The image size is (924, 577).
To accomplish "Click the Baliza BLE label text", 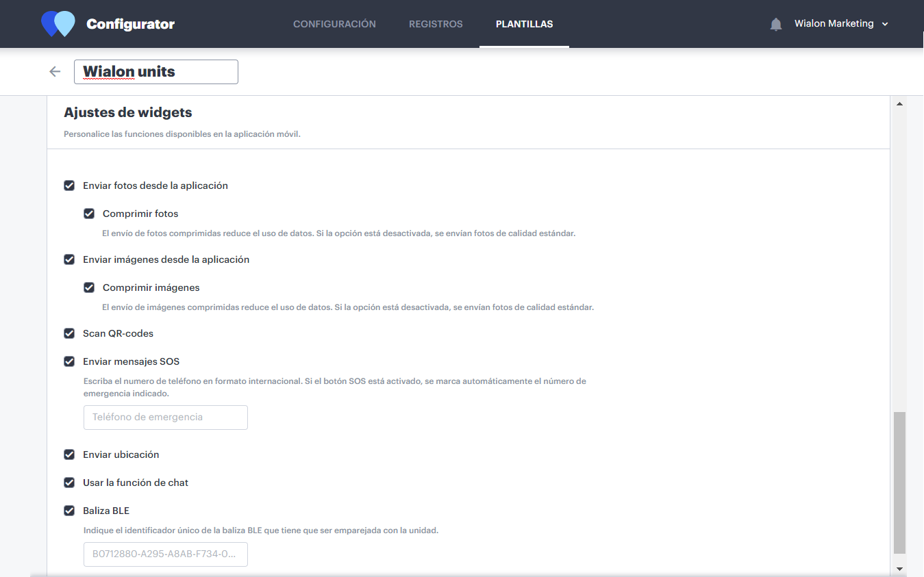I will (106, 511).
